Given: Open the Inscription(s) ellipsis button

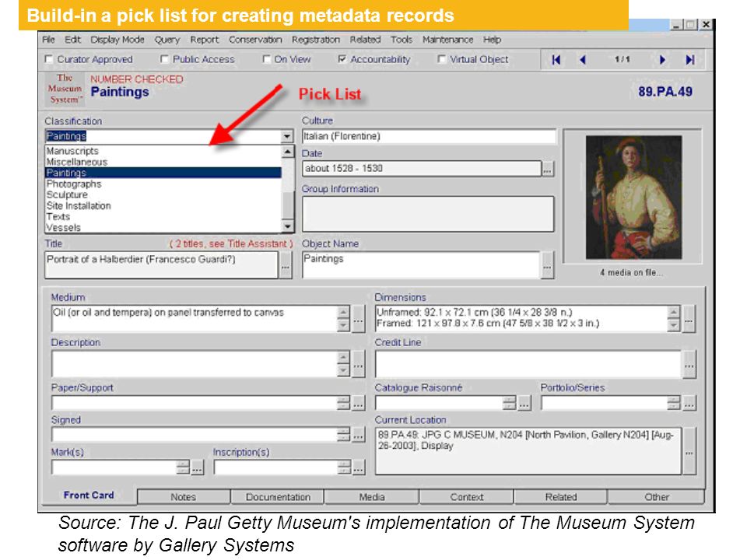Looking at the screenshot, I should tap(358, 467).
